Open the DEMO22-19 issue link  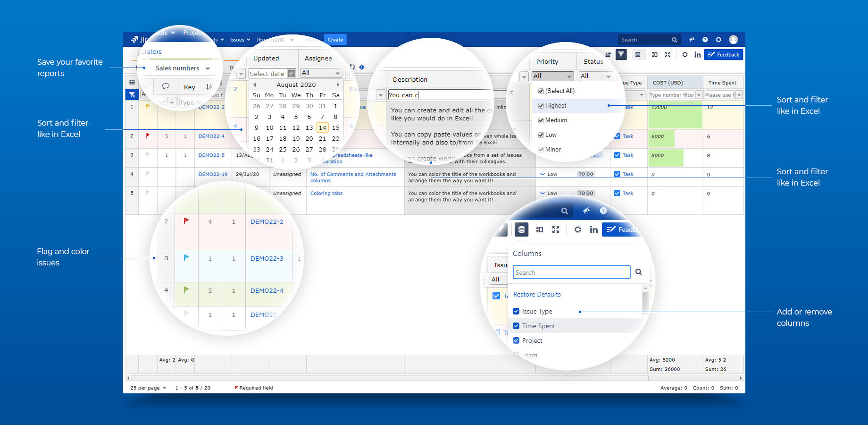pyautogui.click(x=213, y=174)
